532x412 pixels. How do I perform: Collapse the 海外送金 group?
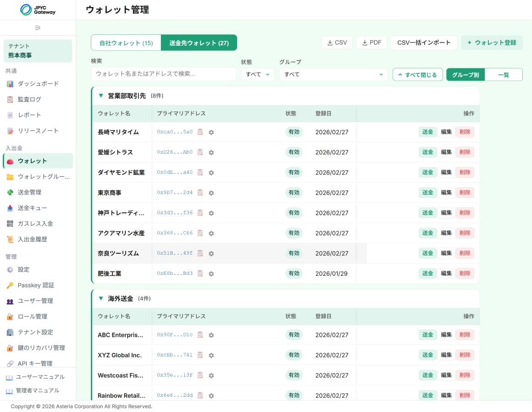(x=101, y=299)
